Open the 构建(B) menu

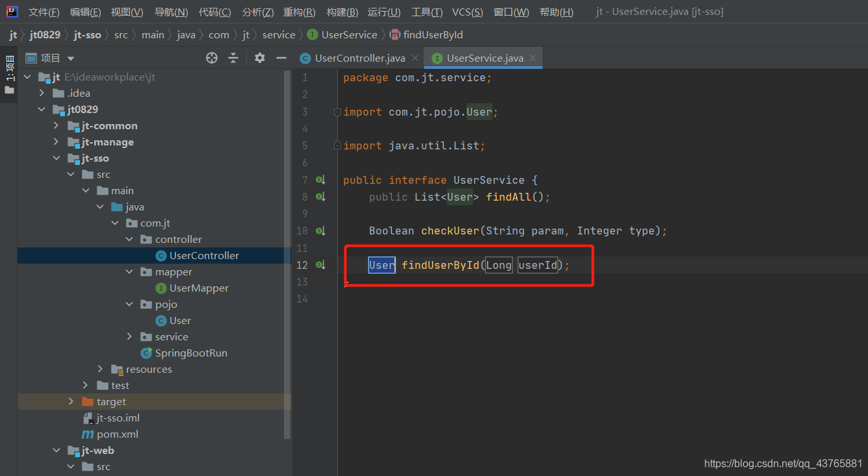pyautogui.click(x=342, y=12)
